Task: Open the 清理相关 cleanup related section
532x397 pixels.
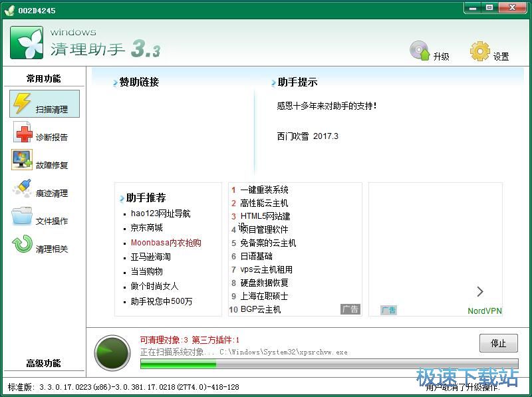Action: pyautogui.click(x=41, y=245)
